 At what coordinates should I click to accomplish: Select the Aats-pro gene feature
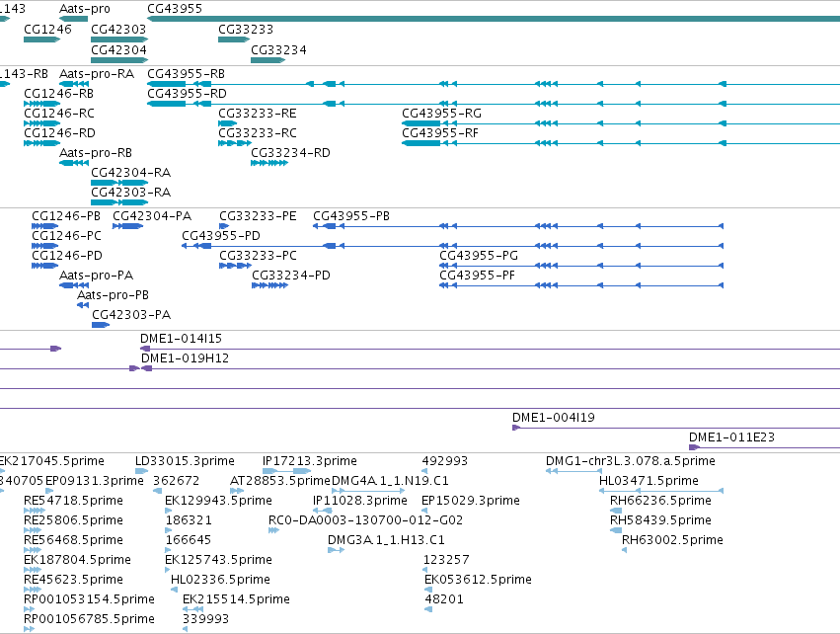coord(73,19)
